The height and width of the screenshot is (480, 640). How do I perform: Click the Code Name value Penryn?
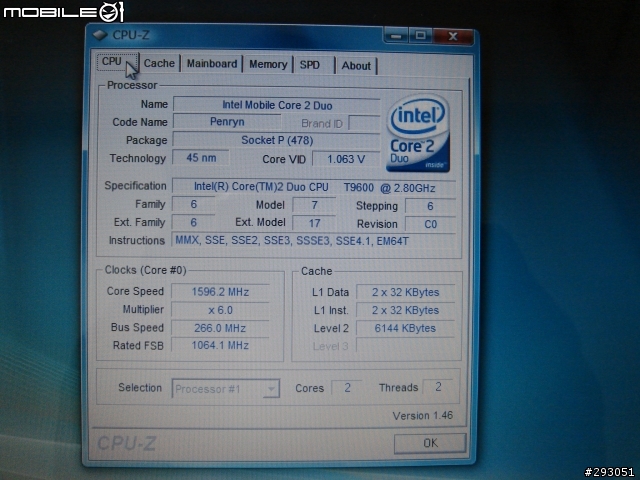pyautogui.click(x=227, y=122)
